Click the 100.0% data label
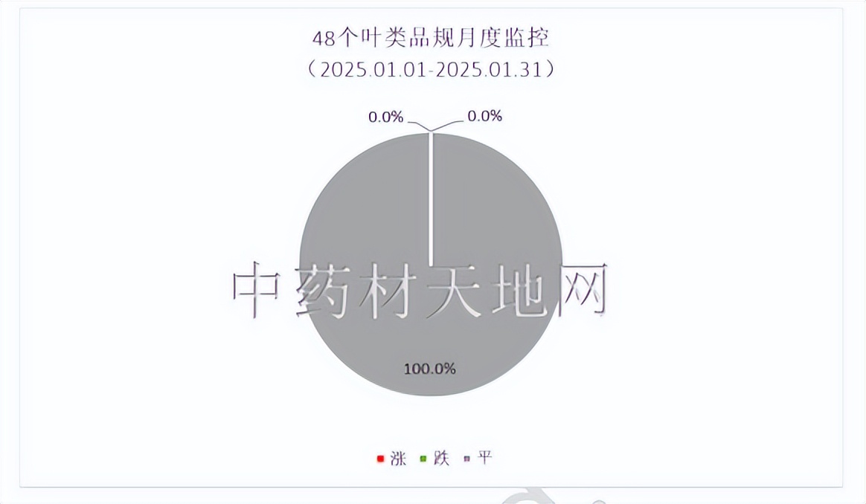This screenshot has height=504, width=866. [x=430, y=369]
